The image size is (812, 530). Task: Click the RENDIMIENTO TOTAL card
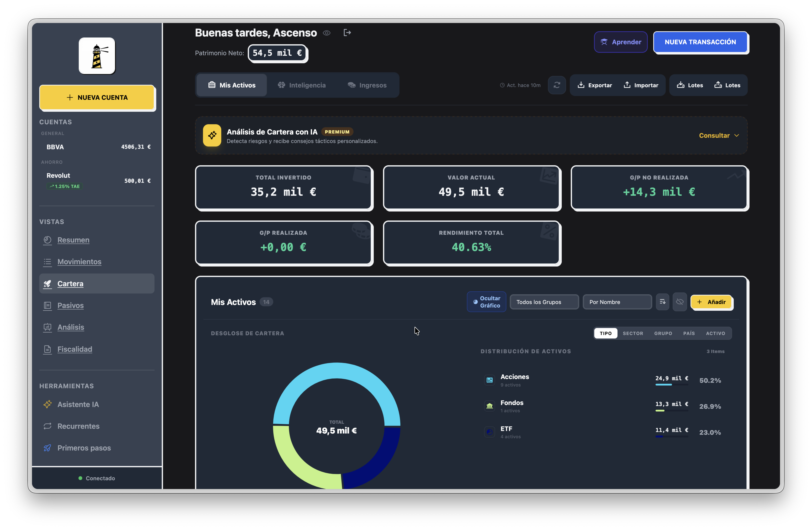(471, 243)
